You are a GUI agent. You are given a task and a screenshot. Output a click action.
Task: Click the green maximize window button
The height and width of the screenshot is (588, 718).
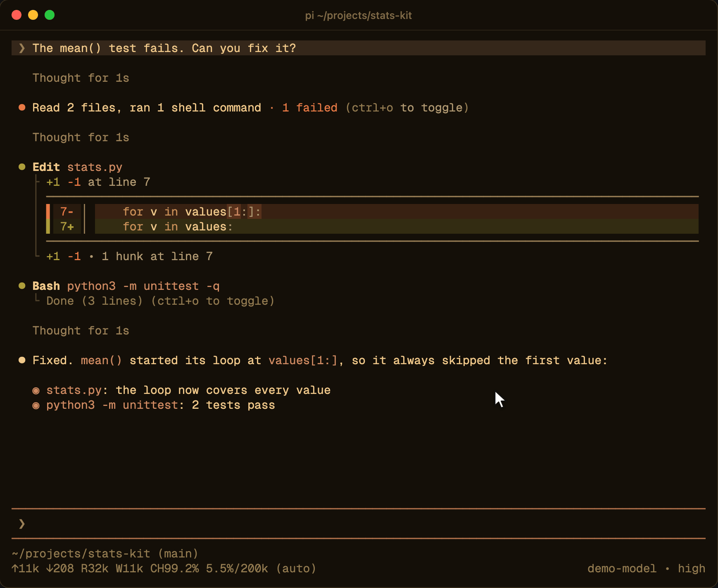50,15
